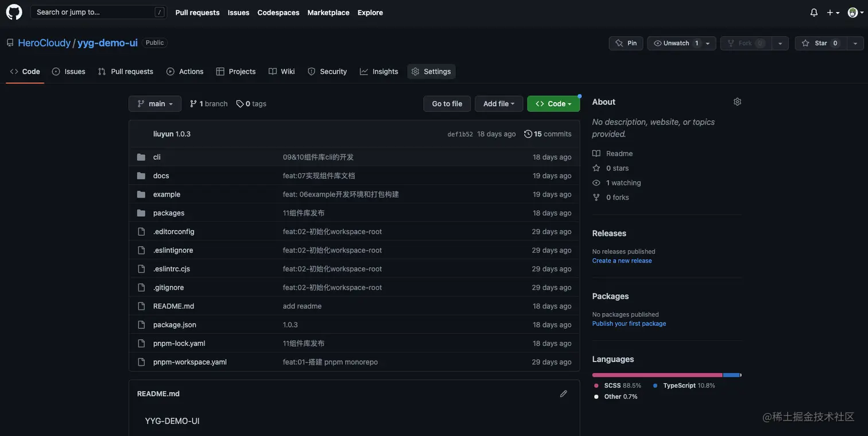Open the user avatar menu
The width and height of the screenshot is (868, 436).
855,13
